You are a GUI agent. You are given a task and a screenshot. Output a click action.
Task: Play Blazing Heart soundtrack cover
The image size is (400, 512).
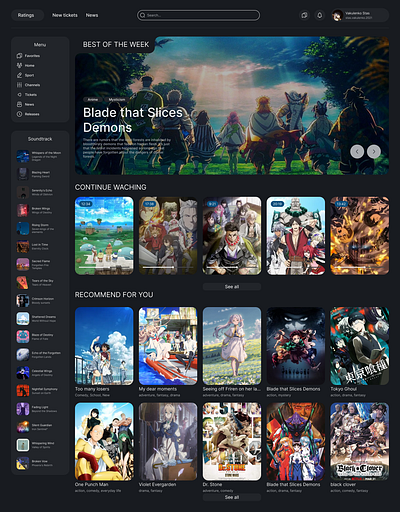[23, 174]
